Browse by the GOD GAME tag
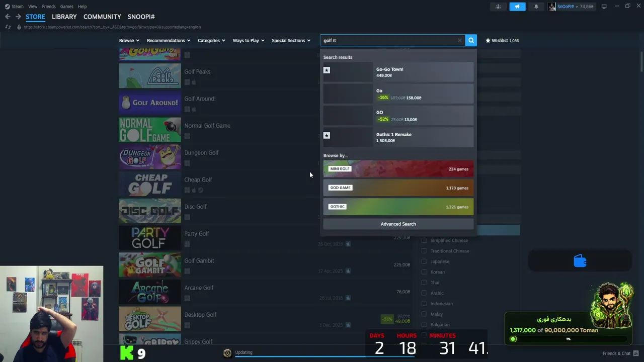Image resolution: width=644 pixels, height=362 pixels. click(398, 188)
